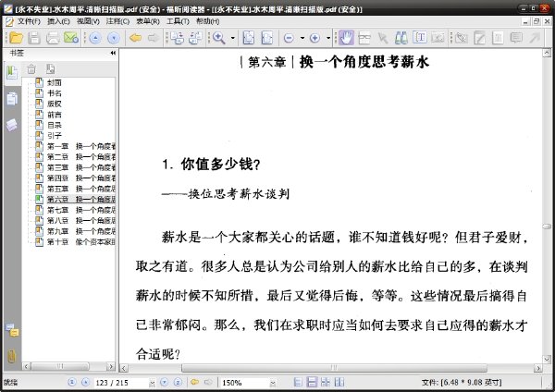Open the attachments paperclip panel icon
This screenshot has width=555, height=392.
coord(12,356)
